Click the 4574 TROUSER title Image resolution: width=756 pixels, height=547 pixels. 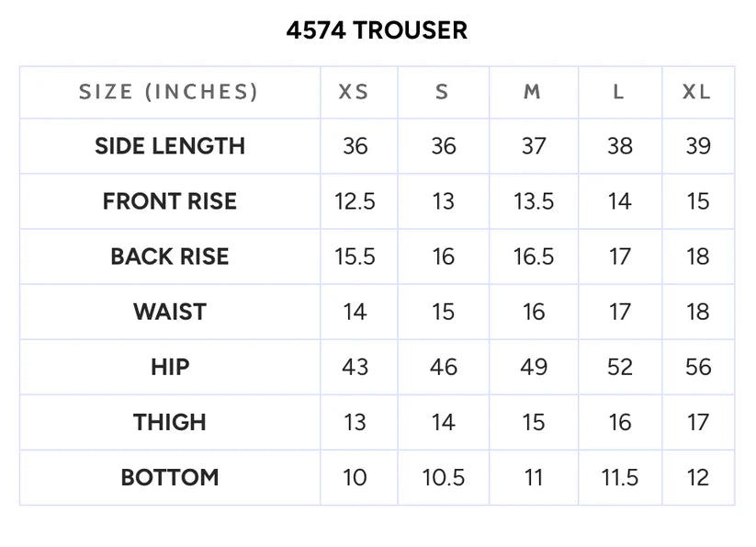pyautogui.click(x=377, y=30)
